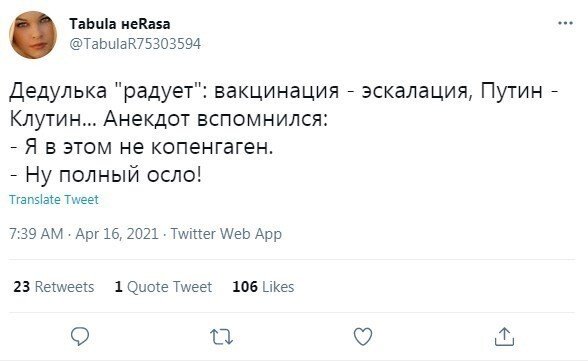This screenshot has height=362, width=588.
Task: Open the author's profile avatar photo
Action: pos(33,35)
